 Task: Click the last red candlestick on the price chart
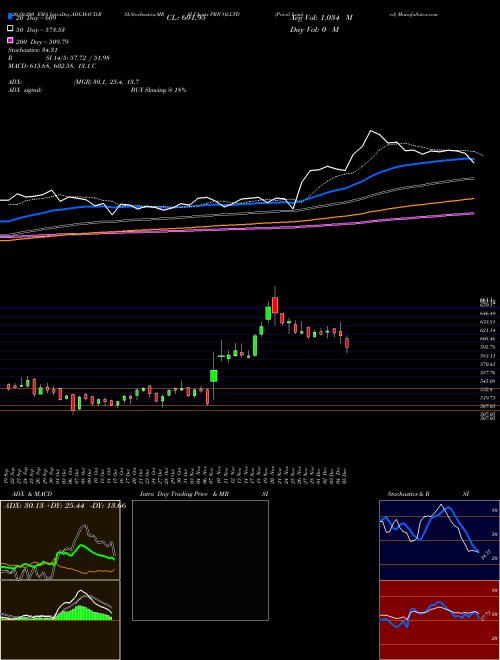point(347,344)
